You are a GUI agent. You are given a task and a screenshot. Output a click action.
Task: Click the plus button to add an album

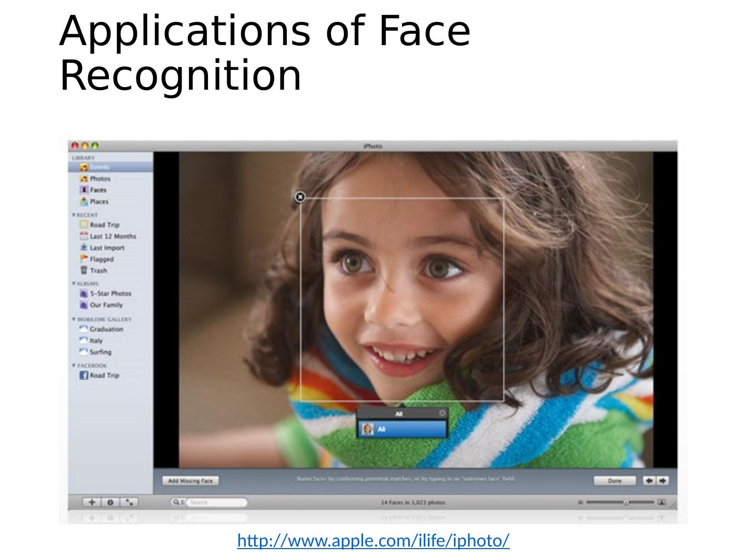[x=92, y=502]
